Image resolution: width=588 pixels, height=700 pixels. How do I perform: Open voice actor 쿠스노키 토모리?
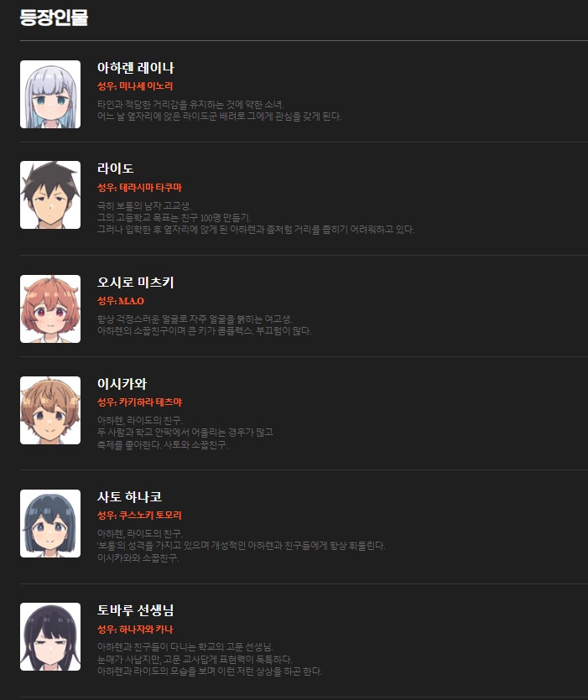point(150,516)
